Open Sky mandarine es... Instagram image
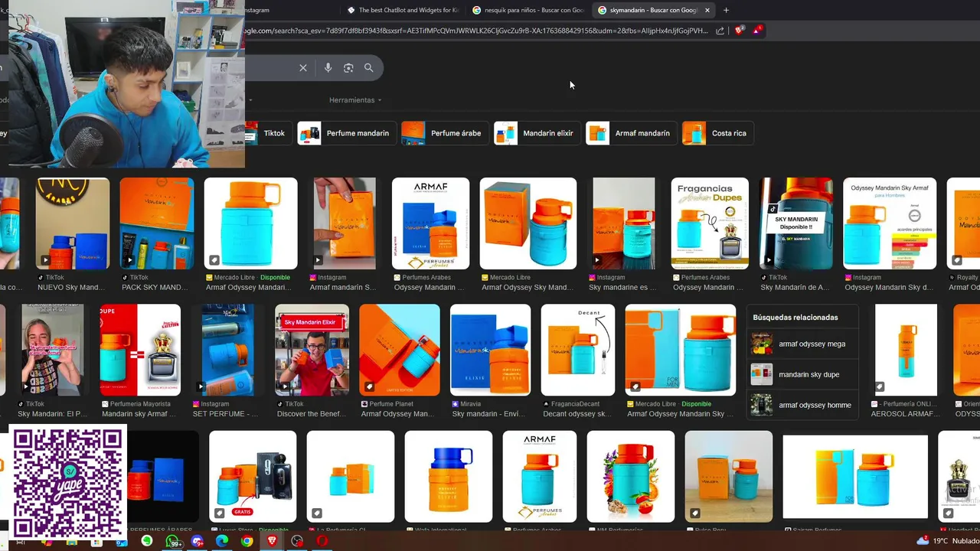980x551 pixels. tap(623, 223)
